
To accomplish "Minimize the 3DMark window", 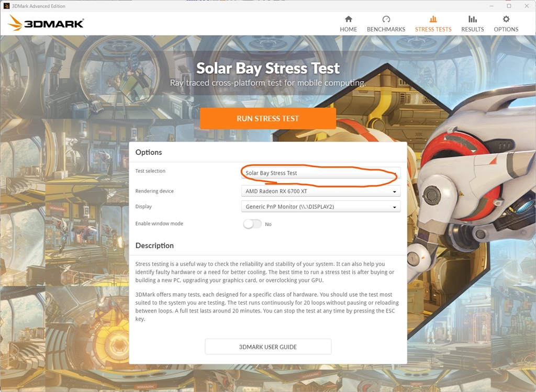I will [x=492, y=6].
